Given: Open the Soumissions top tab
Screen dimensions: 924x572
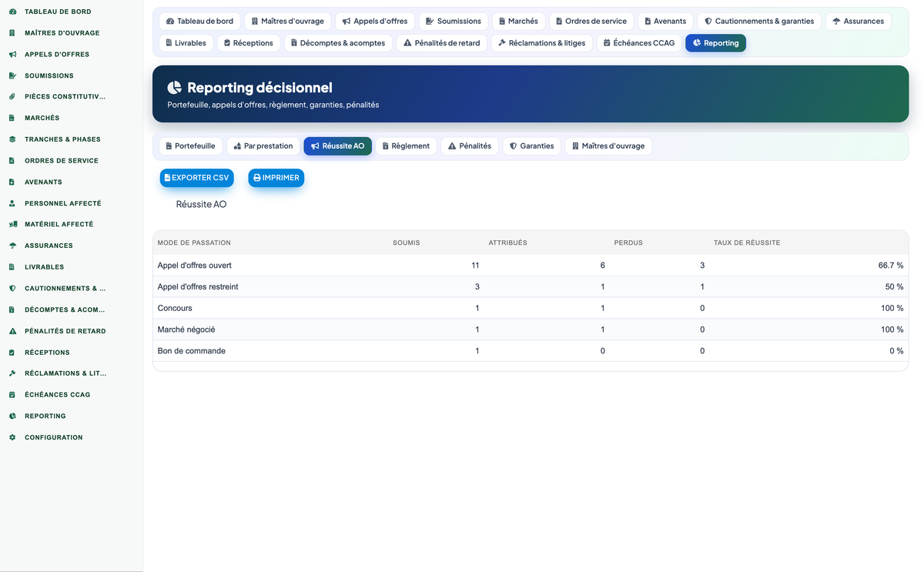Looking at the screenshot, I should pos(454,22).
